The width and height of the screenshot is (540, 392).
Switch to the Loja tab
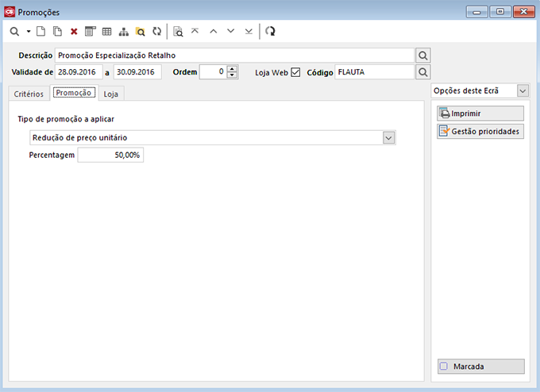coord(110,94)
